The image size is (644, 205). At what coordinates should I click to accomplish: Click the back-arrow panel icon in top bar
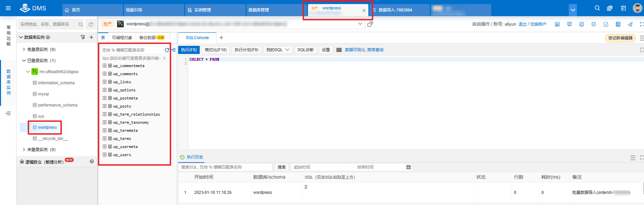pos(623,8)
